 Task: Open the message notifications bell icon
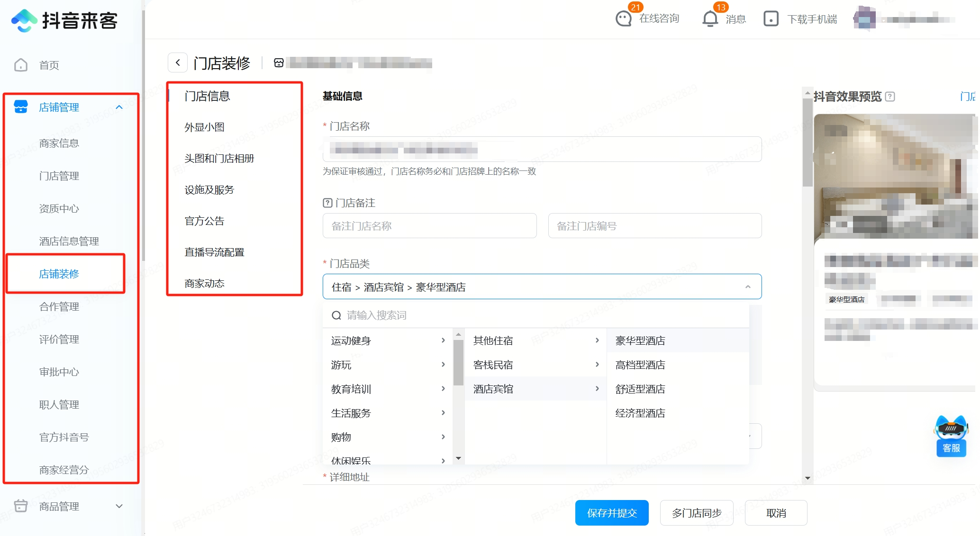click(710, 19)
